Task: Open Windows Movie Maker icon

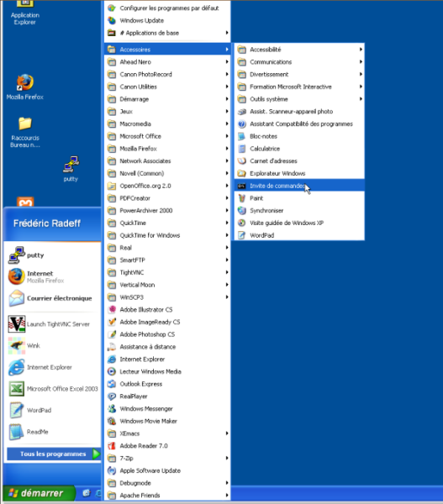Action: tap(112, 421)
